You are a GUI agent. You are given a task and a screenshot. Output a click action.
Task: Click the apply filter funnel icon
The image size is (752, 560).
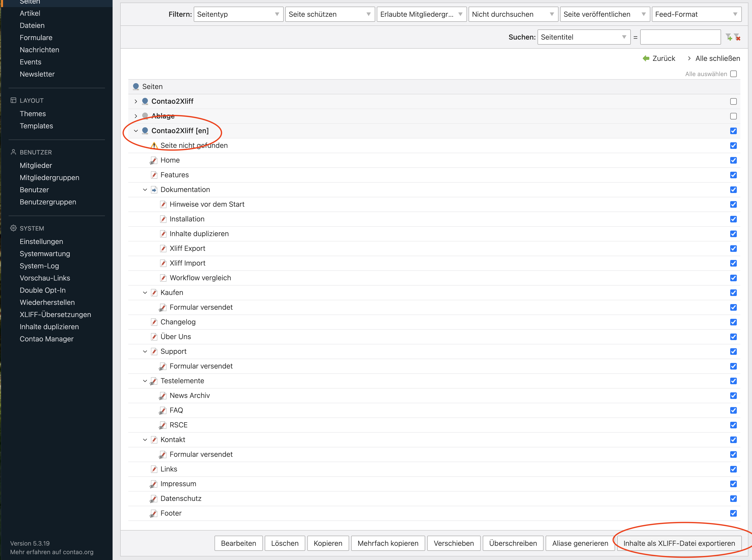[729, 37]
